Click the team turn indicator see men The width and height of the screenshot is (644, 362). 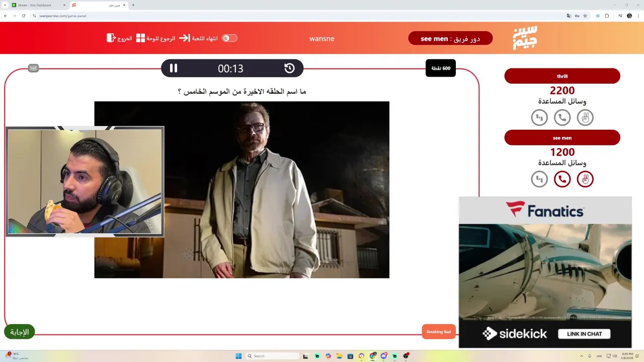click(450, 38)
